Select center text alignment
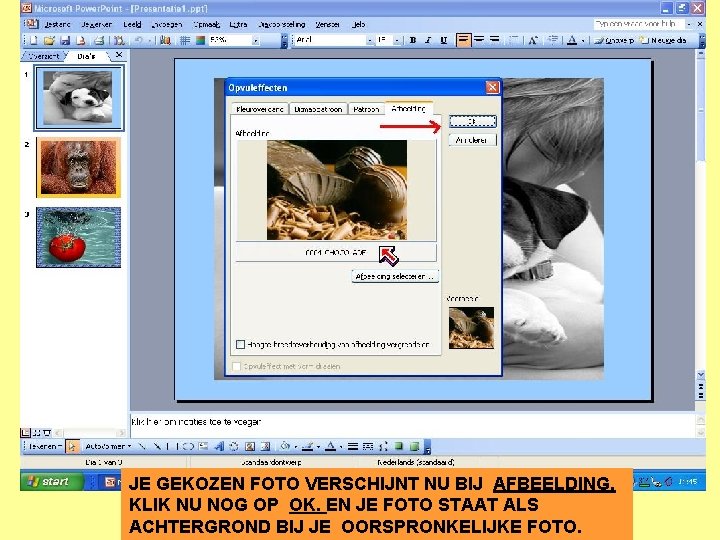Viewport: 720px width, 540px height. 479,40
